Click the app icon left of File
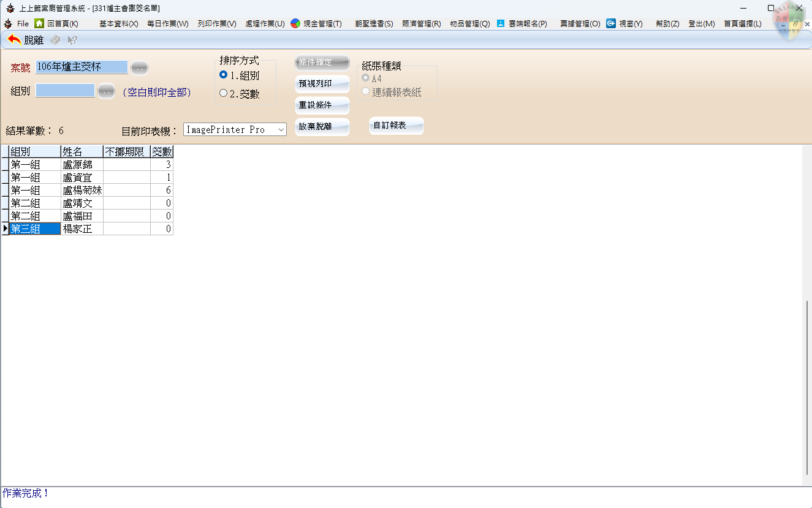Viewport: 812px width, 508px height. [x=8, y=24]
